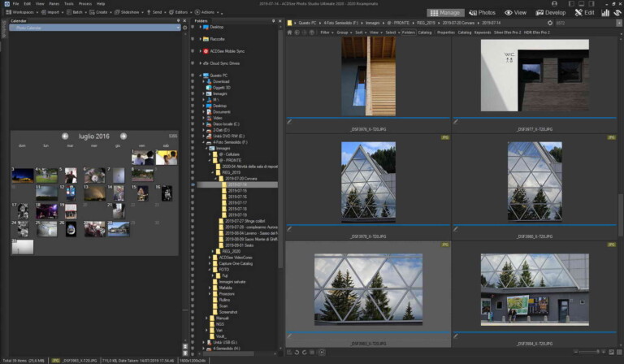
Task: Select the Capture One Catalog folder
Action: pos(235,264)
